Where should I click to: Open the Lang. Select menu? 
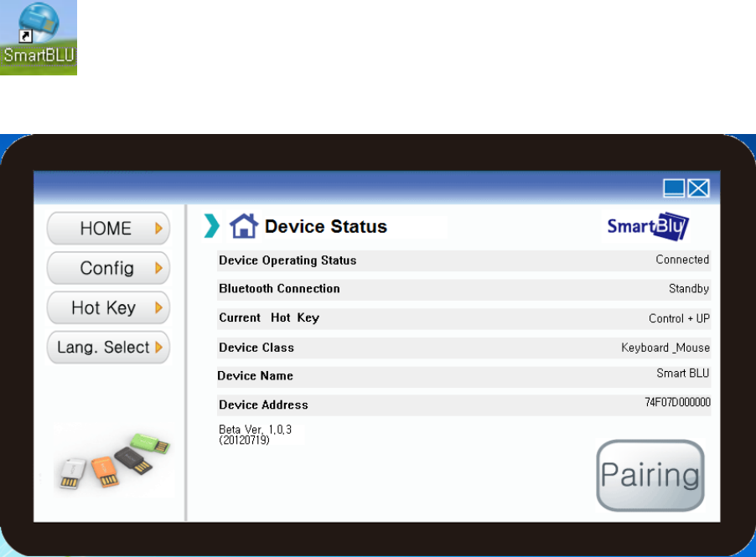[108, 347]
